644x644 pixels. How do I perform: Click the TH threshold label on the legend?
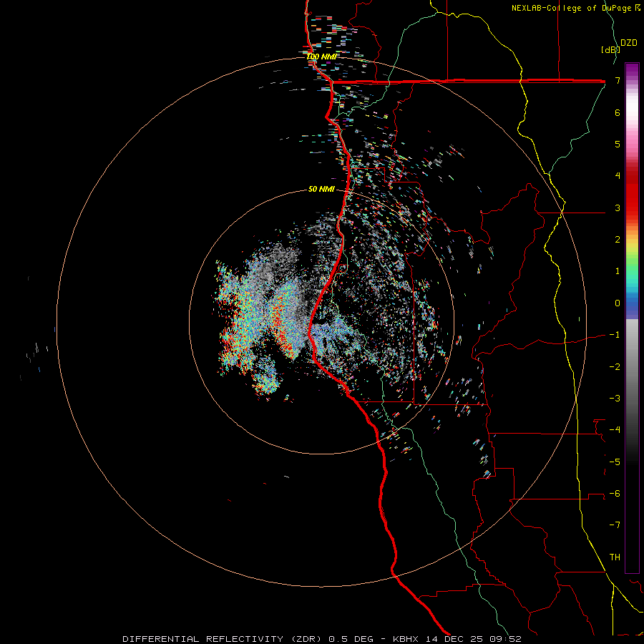615,557
